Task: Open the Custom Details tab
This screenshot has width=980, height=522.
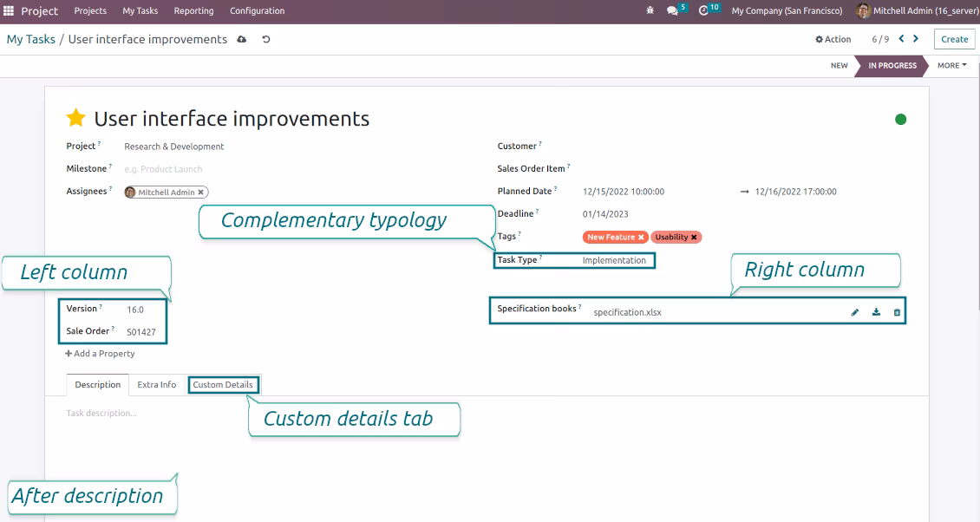Action: 223,385
